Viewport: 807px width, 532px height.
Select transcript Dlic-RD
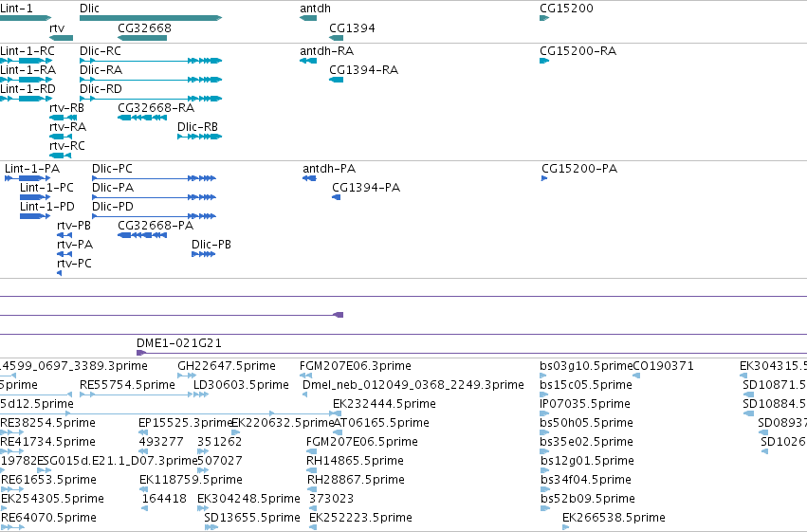click(151, 99)
